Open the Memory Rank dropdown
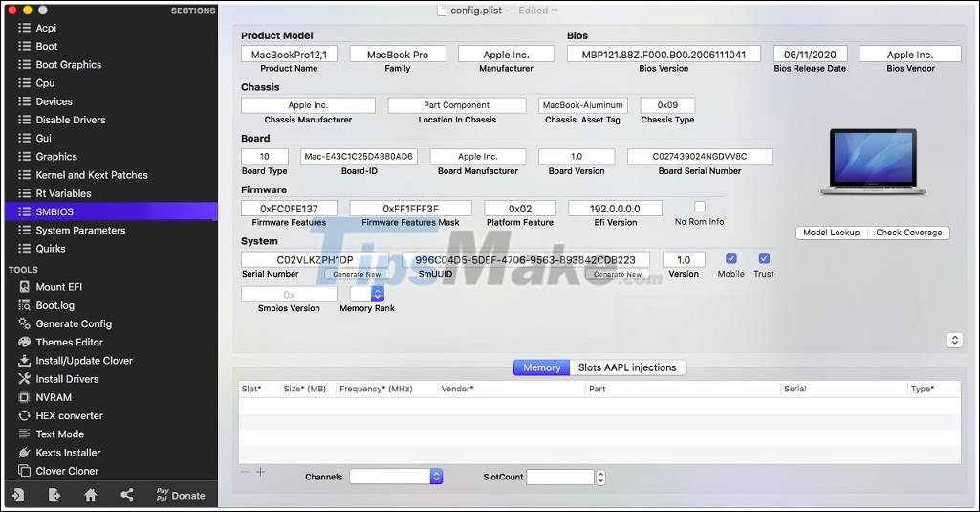Image resolution: width=980 pixels, height=512 pixels. [x=367, y=294]
